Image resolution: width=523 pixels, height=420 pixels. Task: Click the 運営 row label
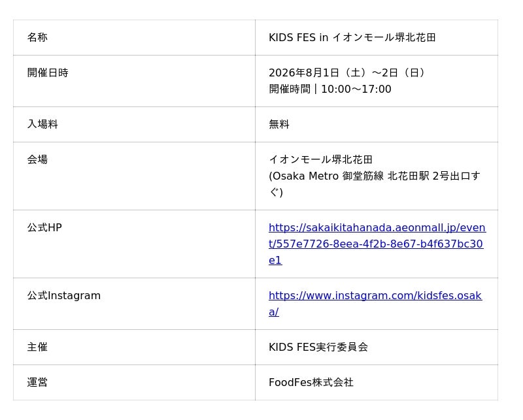[37, 382]
